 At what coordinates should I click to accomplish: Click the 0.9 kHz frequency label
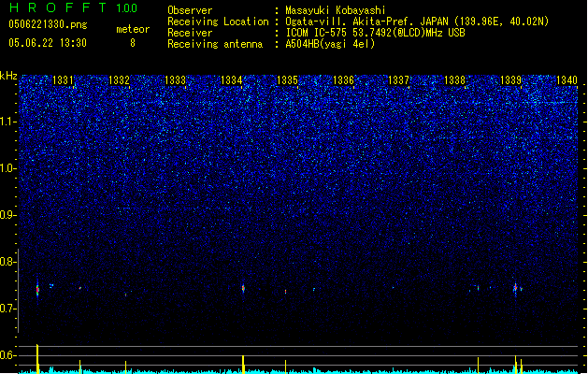[8, 215]
